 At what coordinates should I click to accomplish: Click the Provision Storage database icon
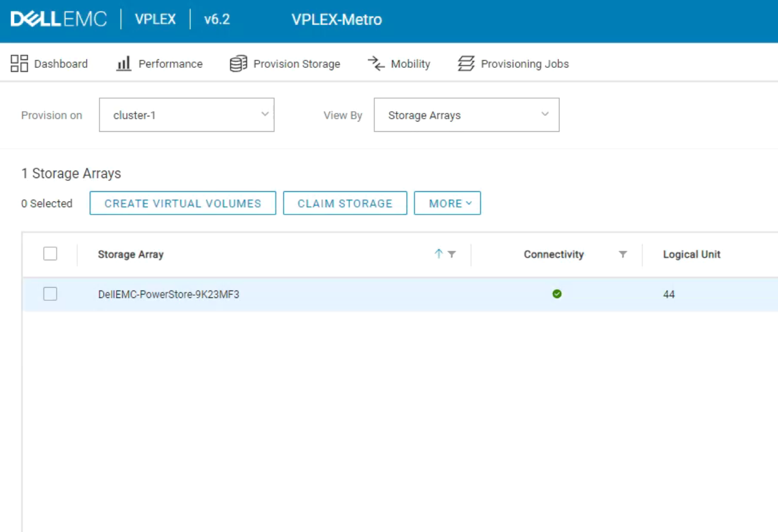click(x=238, y=63)
